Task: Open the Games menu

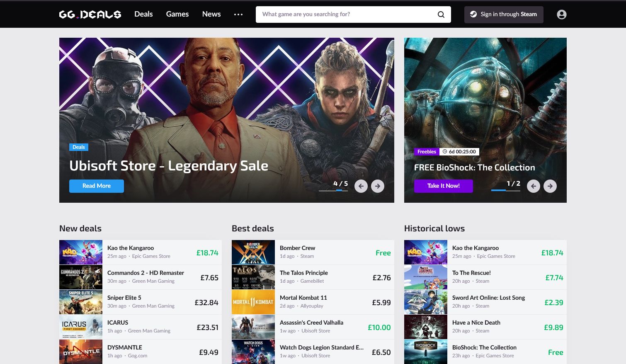Action: [x=177, y=14]
